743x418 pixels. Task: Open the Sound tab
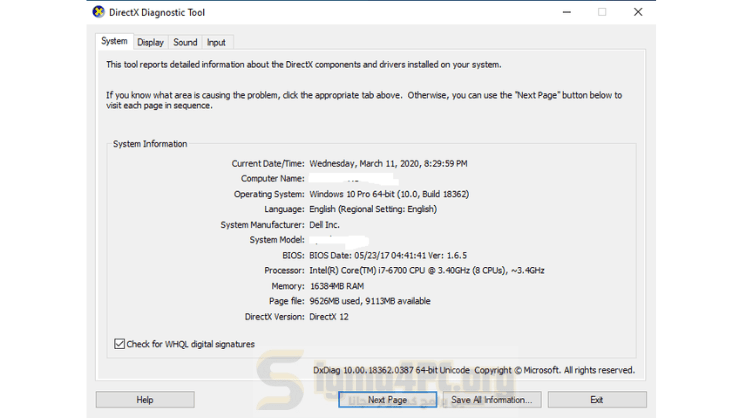coord(185,42)
